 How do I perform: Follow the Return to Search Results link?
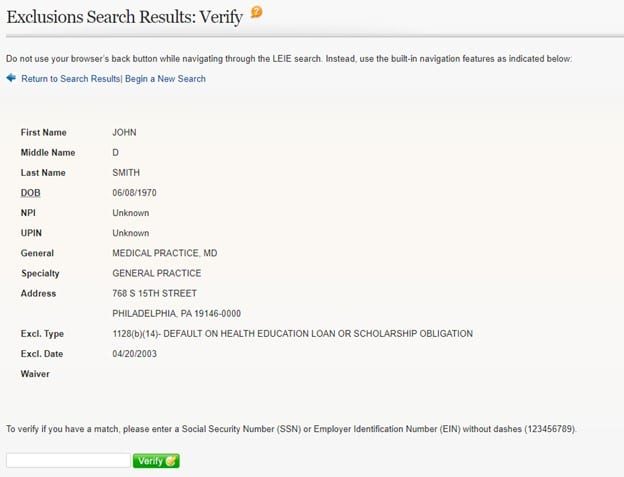(x=70, y=79)
